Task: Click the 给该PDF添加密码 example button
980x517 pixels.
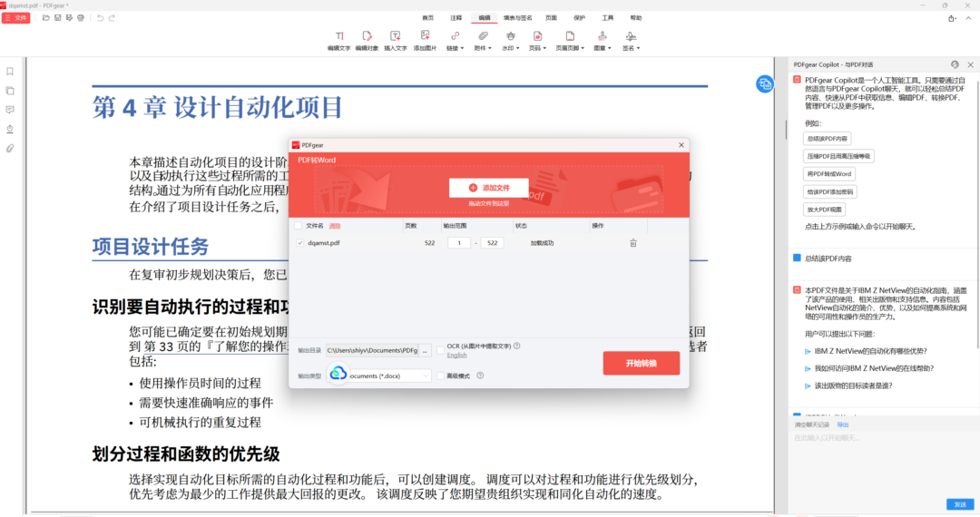Action: tap(829, 191)
